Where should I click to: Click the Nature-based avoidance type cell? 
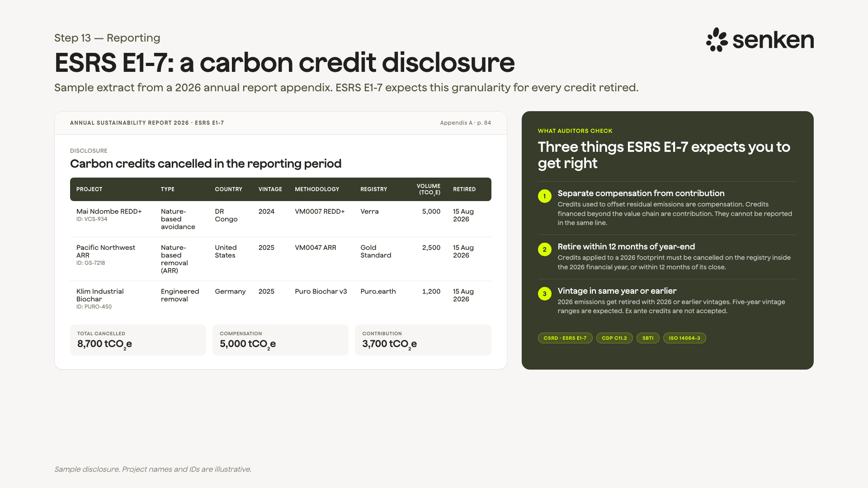[x=178, y=219]
